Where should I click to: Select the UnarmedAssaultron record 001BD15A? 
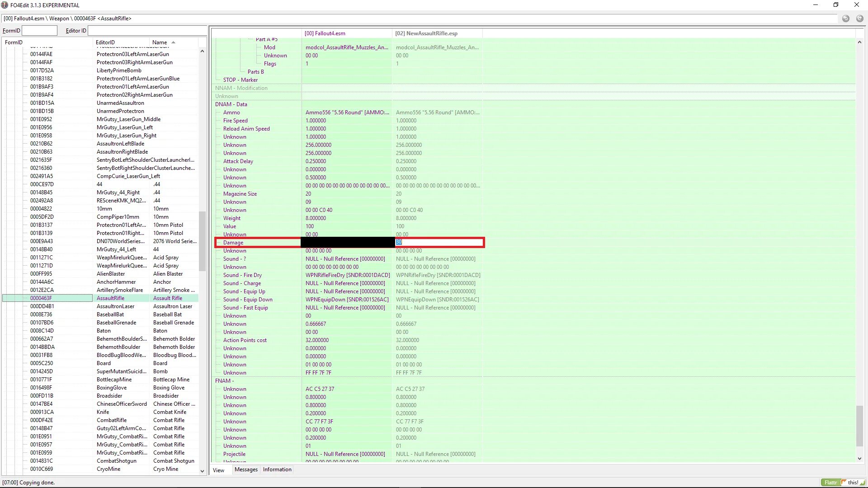(x=100, y=103)
